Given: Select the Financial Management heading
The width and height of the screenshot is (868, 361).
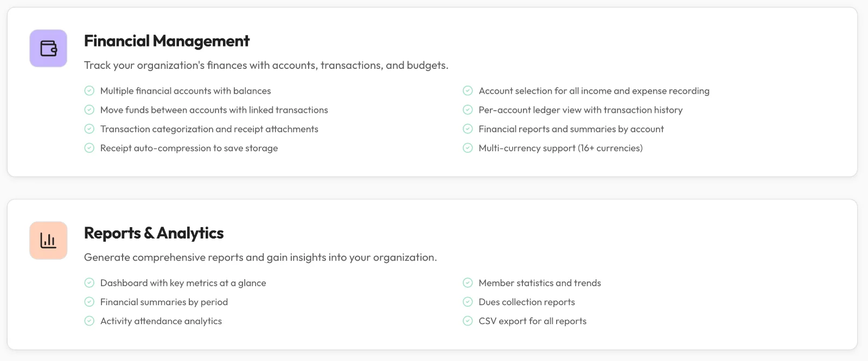Looking at the screenshot, I should pyautogui.click(x=167, y=41).
